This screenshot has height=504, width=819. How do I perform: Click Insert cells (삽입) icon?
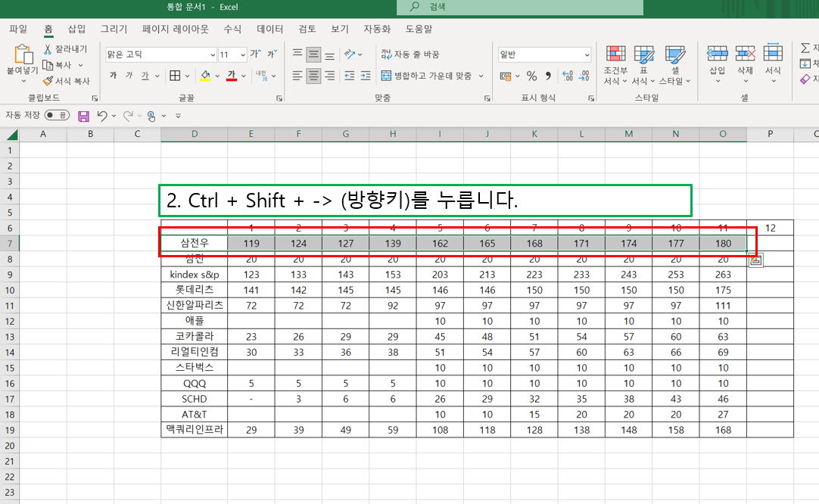[717, 54]
